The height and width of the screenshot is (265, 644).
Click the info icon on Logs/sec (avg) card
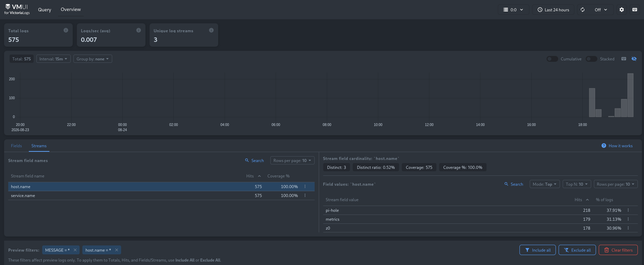click(139, 30)
